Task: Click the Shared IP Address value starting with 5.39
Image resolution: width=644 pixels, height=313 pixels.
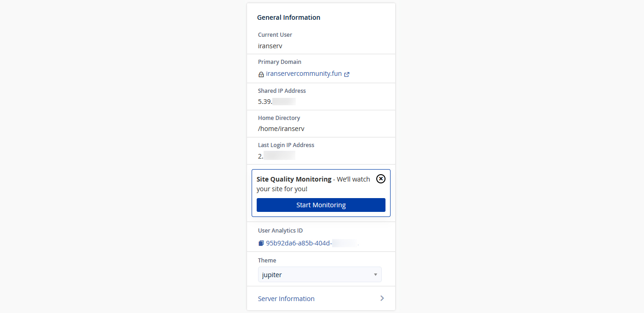Action: pos(276,101)
